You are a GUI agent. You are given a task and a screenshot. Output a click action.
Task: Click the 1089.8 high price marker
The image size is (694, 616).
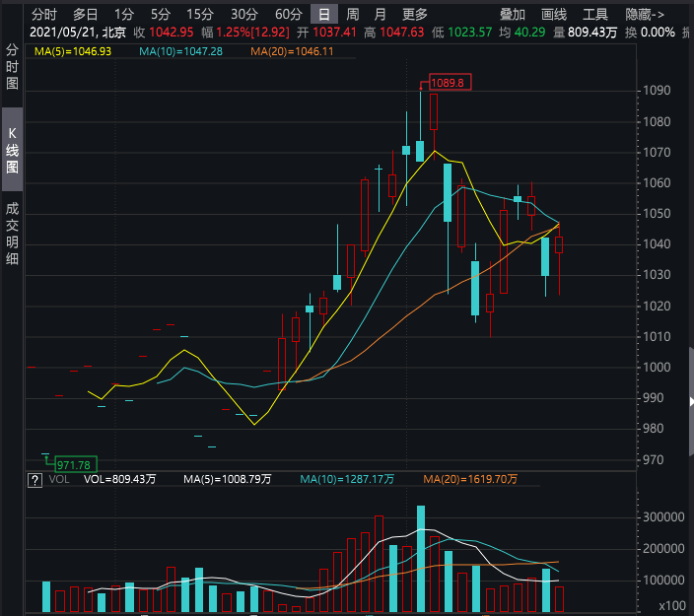click(447, 83)
